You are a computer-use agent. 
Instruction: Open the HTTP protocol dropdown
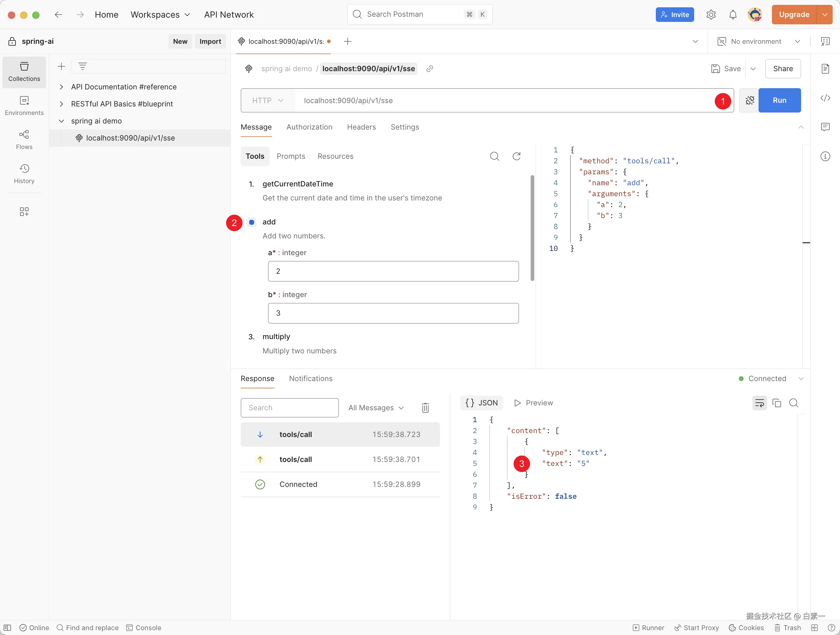[268, 101]
